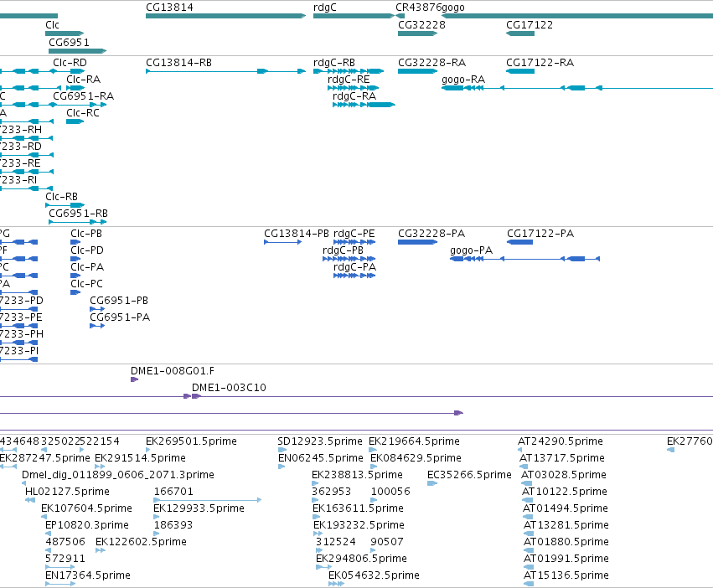Select the gogo-PA protein label
Screen dimensions: 713x588
tap(471, 250)
